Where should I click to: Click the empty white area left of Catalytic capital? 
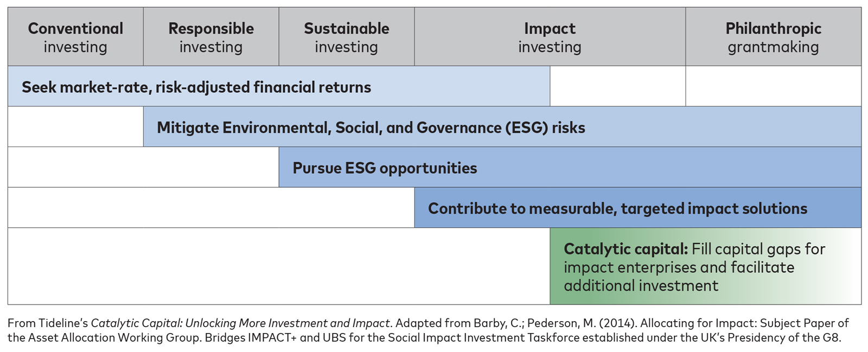[x=279, y=266]
